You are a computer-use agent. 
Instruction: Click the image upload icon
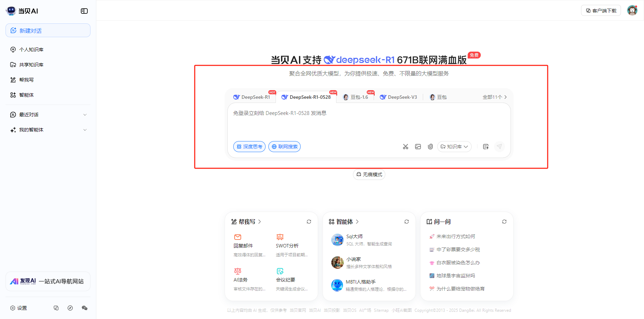[418, 147]
